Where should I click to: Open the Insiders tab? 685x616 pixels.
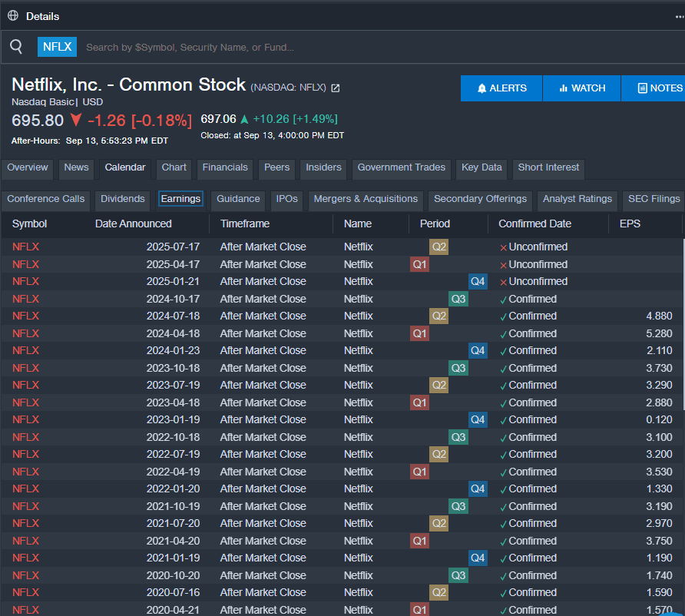[x=324, y=167]
